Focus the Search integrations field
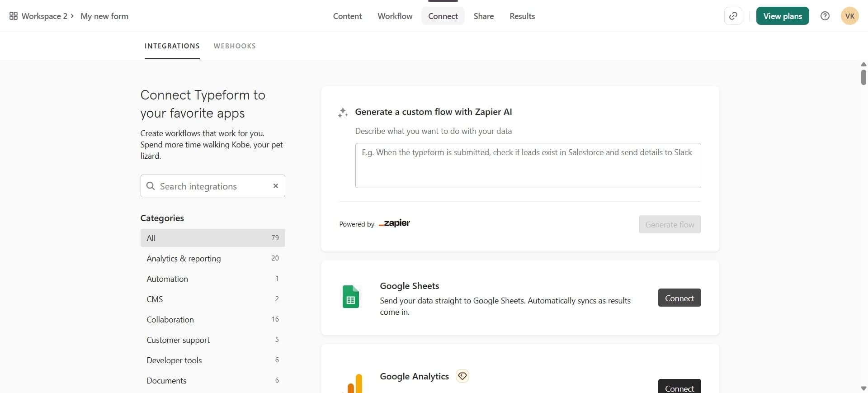The image size is (868, 393). click(x=213, y=186)
